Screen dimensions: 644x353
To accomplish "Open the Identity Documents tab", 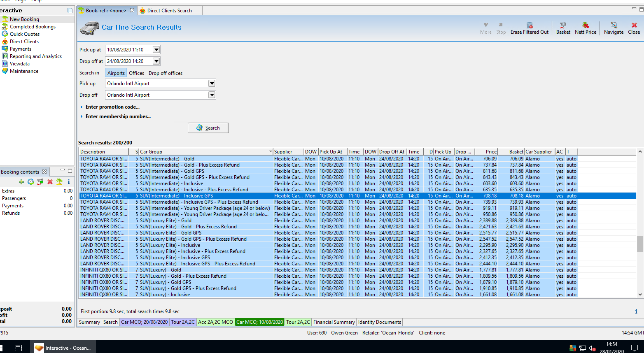I will [x=379, y=322].
